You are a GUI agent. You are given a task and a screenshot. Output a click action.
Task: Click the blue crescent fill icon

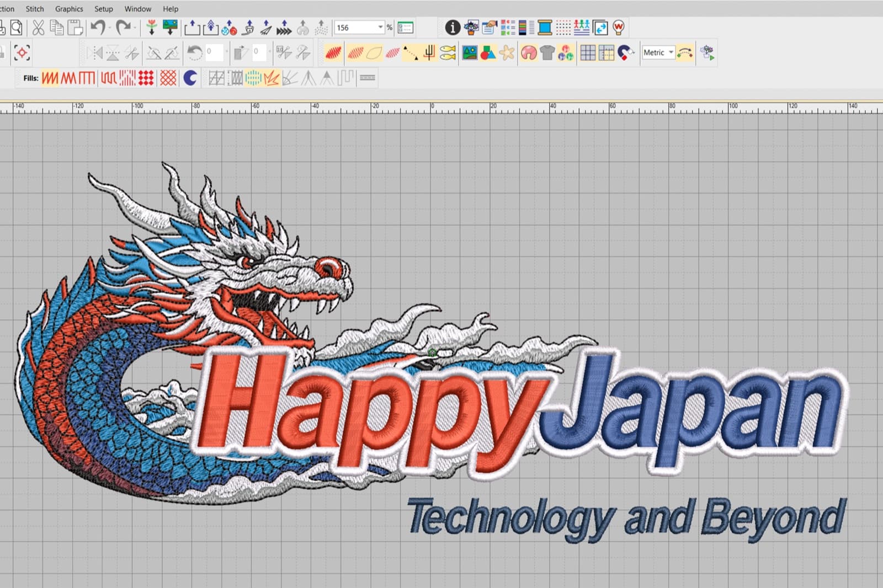coord(190,78)
